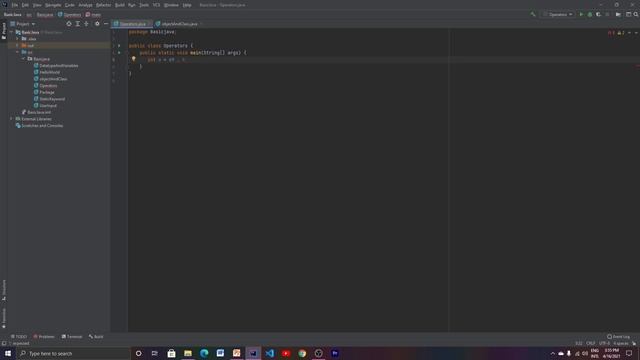Click main breadcrumb in navigation bar
640x360 pixels.
[x=93, y=15]
